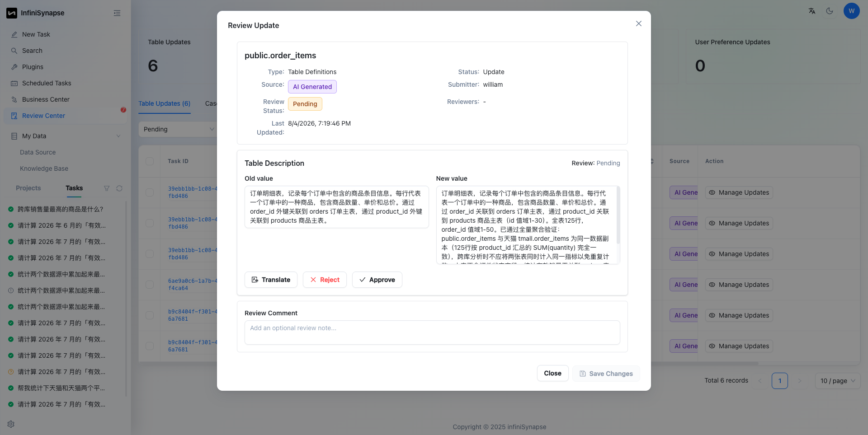Viewport: 868px width, 435px height.
Task: Open the Pending status filter dropdown
Action: tap(178, 129)
